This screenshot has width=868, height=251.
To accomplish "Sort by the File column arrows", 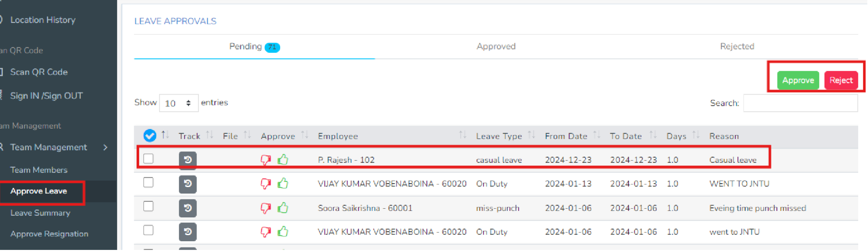I will [247, 135].
